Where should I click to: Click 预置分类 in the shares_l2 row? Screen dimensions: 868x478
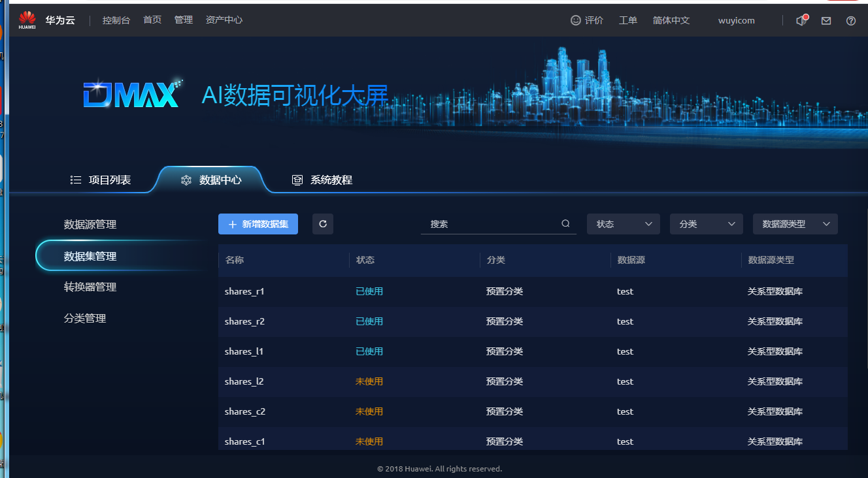point(505,381)
